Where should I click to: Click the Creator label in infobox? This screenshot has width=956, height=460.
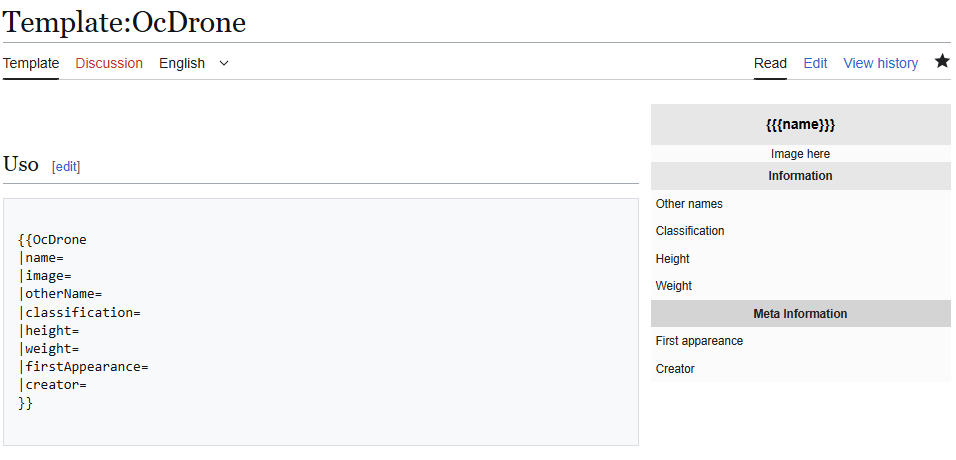[x=675, y=369]
